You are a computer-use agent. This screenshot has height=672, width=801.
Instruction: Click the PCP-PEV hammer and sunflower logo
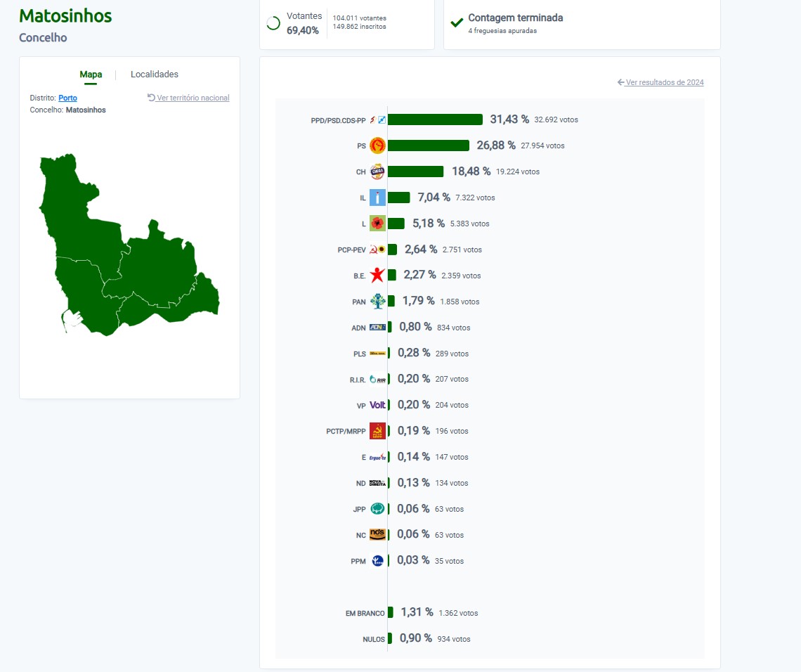click(377, 250)
